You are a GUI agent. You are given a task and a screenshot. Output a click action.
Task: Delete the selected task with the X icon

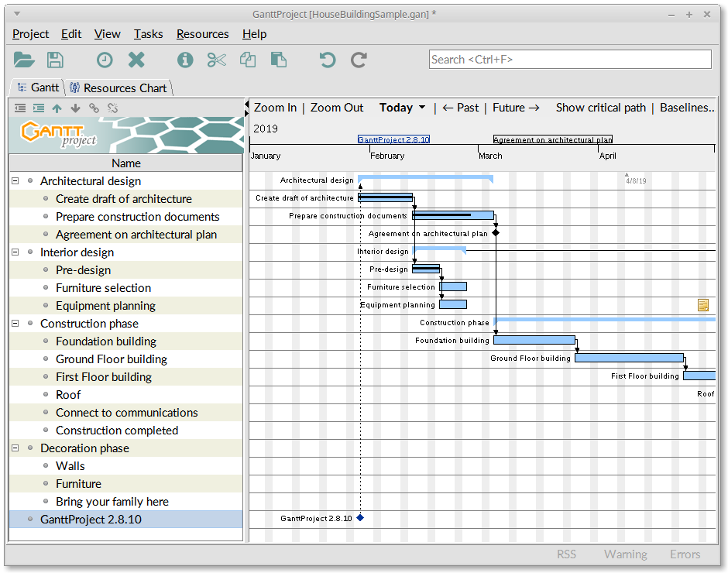pyautogui.click(x=136, y=60)
